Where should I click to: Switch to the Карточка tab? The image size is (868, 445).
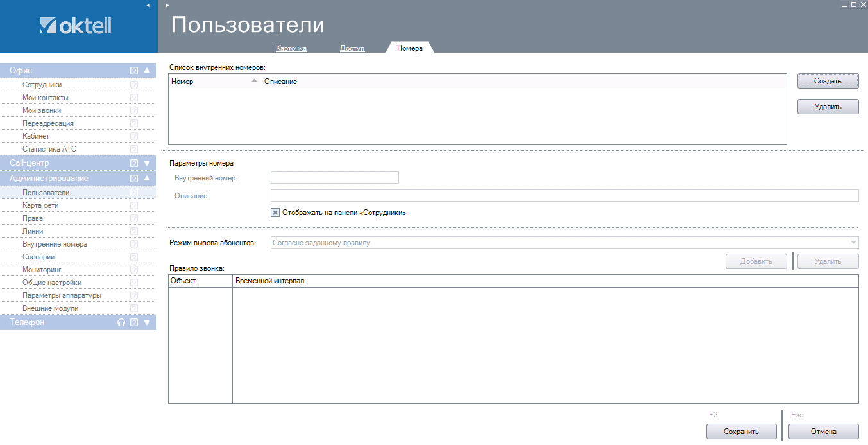(x=291, y=48)
